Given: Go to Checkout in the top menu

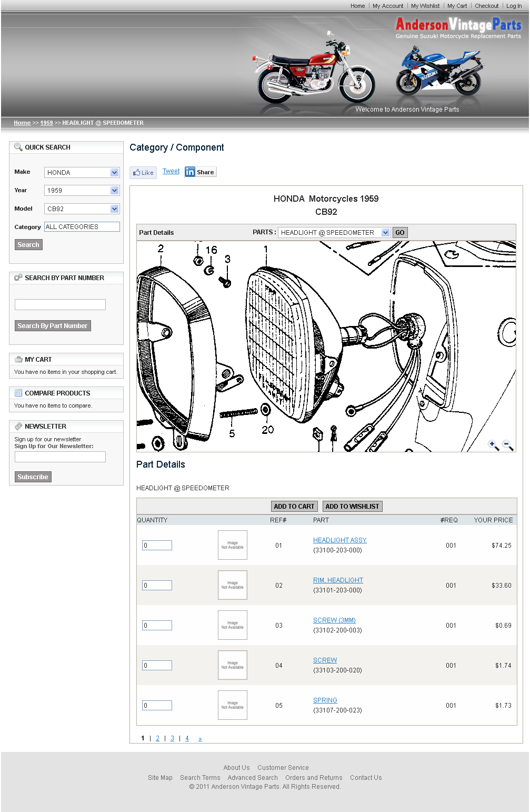Looking at the screenshot, I should point(487,6).
